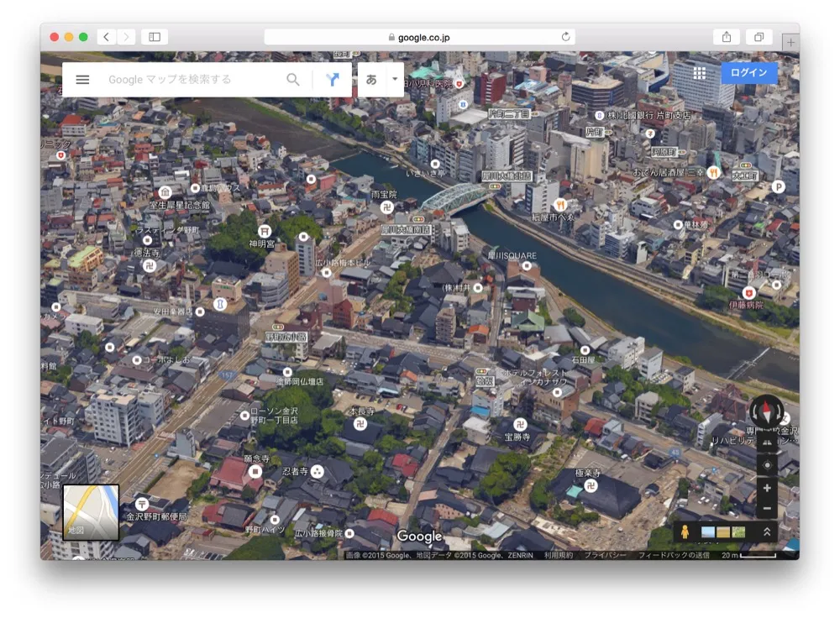Zoom in with the plus button
This screenshot has height=618, width=840.
pos(766,488)
